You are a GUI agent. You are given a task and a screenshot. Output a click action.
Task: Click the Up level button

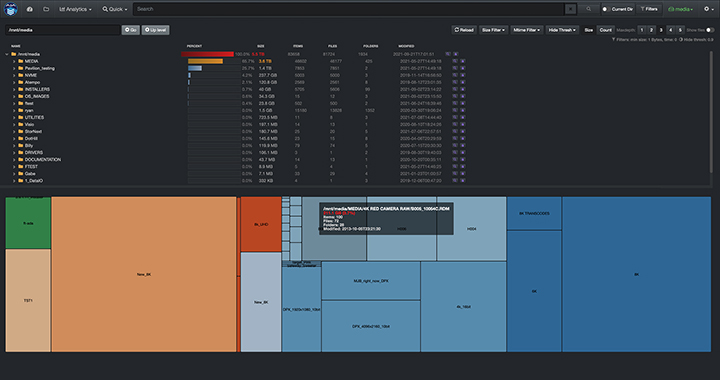(155, 30)
